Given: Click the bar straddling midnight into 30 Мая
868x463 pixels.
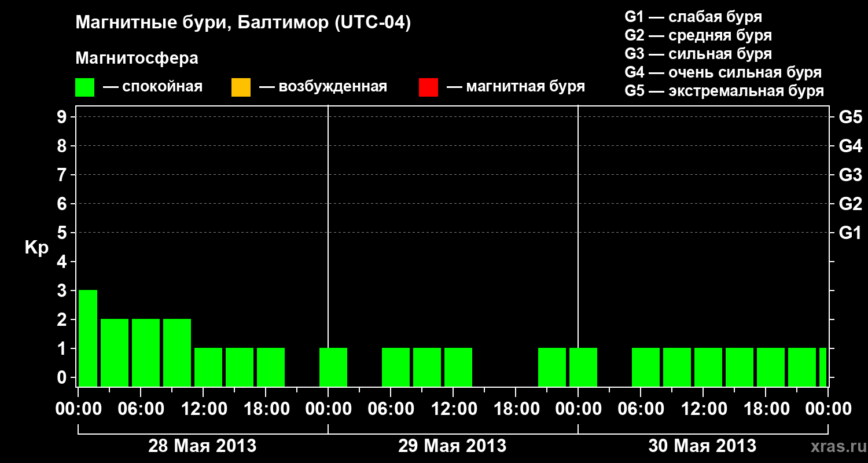Looking at the screenshot, I should click(x=583, y=367).
